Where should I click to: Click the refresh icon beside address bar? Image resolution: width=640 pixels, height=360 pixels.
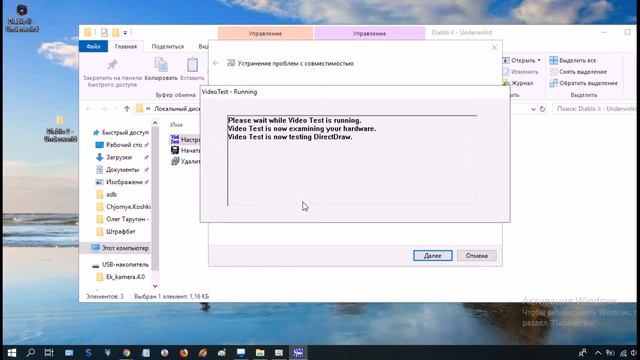coord(542,109)
